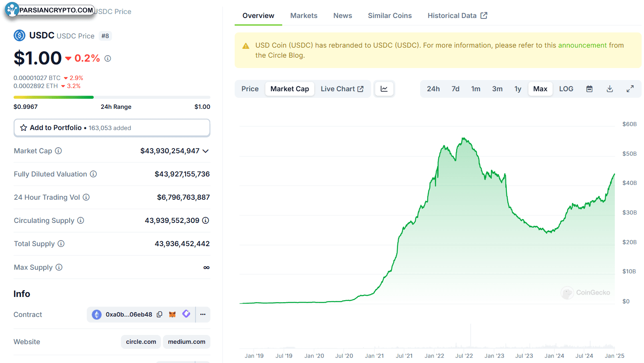
Task: Click the info icon beside Circulating Supply label
Action: (80, 221)
